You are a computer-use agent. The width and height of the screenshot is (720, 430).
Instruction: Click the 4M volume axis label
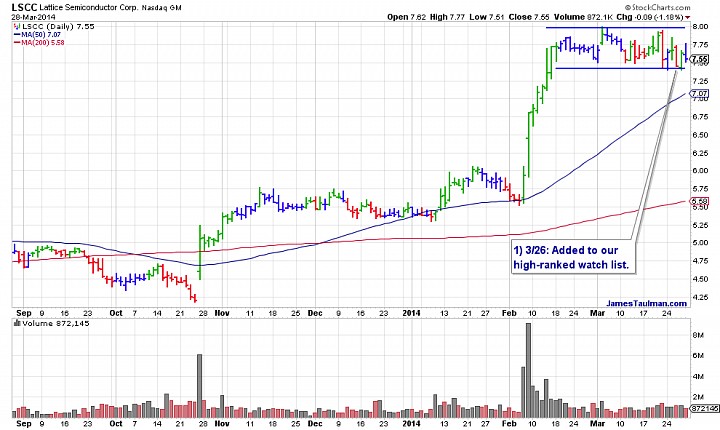pyautogui.click(x=698, y=377)
